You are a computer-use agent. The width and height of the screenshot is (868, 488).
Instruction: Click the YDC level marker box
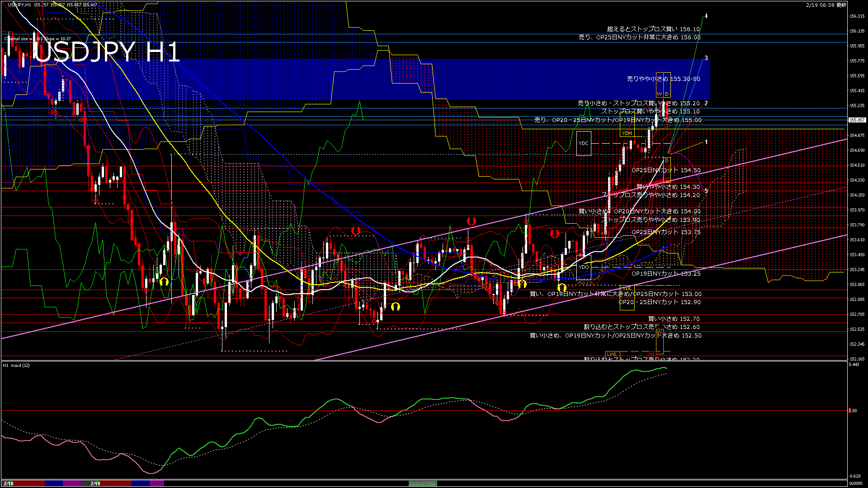[584, 143]
